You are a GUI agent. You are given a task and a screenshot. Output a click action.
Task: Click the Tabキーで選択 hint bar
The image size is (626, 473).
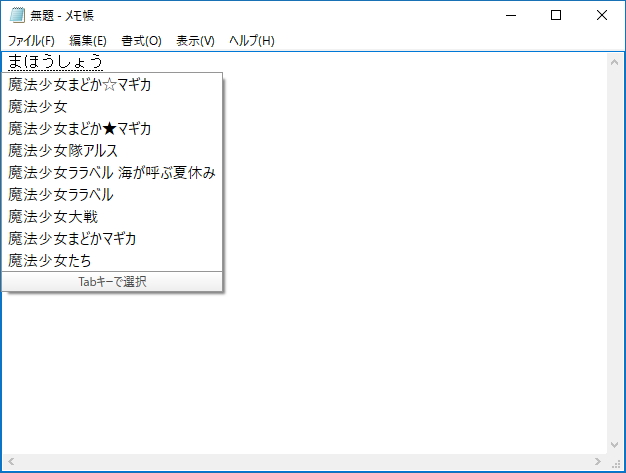pos(112,281)
